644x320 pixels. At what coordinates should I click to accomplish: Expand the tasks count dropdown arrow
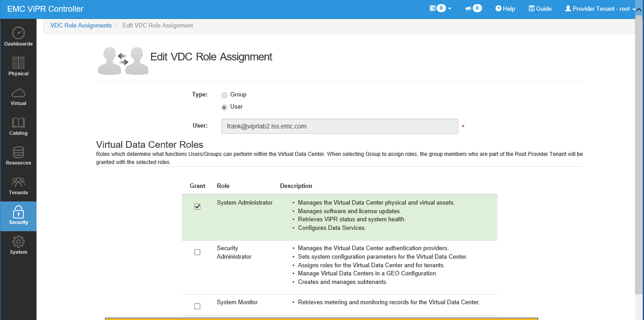pos(450,9)
